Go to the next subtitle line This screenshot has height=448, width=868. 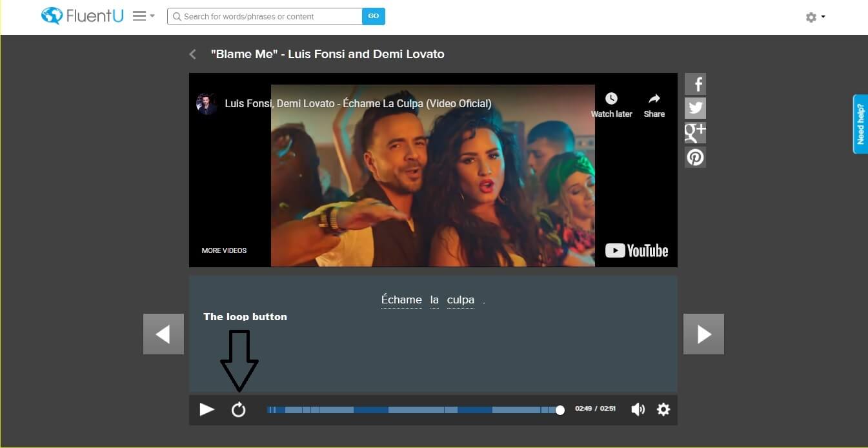(x=703, y=334)
